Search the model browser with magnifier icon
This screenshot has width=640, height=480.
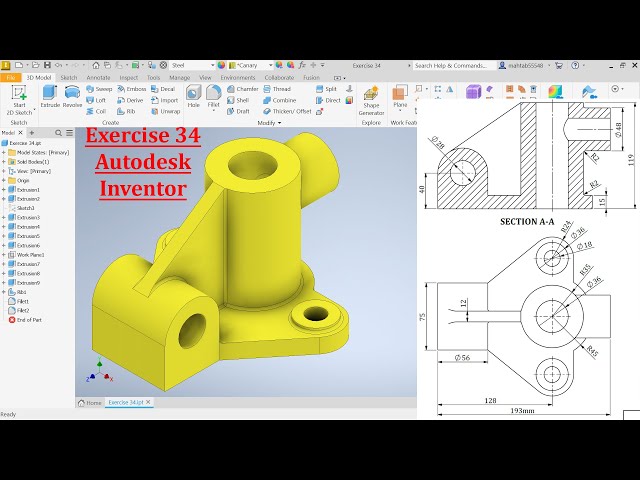[x=58, y=133]
